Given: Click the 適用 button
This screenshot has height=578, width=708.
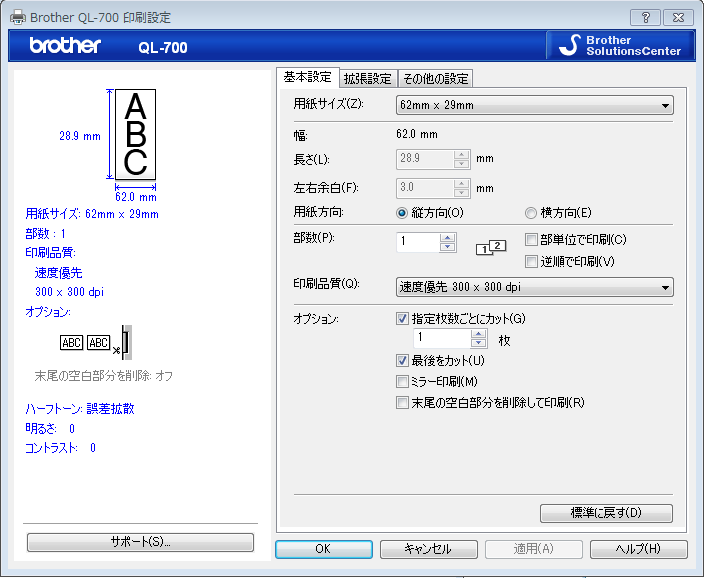Looking at the screenshot, I should 534,549.
